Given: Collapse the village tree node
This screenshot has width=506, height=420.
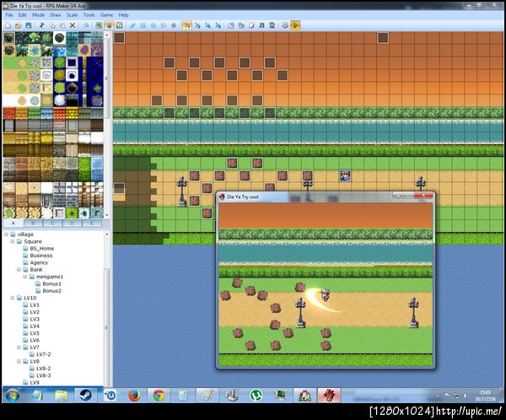Looking at the screenshot, I should [6, 234].
